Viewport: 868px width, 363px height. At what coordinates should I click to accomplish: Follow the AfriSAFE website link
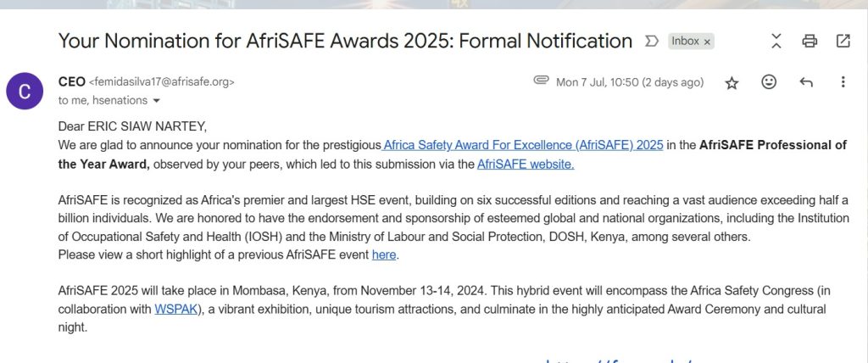coord(526,164)
